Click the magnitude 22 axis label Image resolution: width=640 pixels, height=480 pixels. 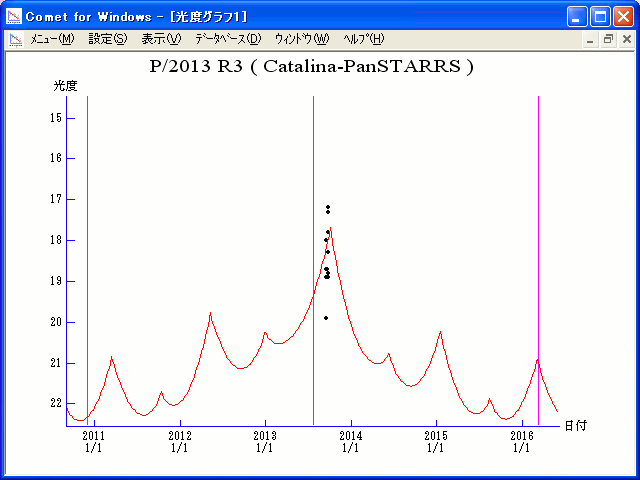[x=56, y=403]
